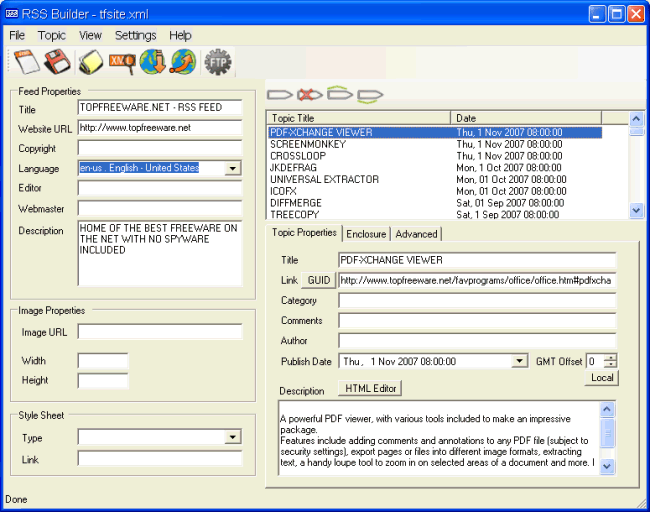This screenshot has height=512, width=650.
Task: Click the New feed document icon
Action: point(27,62)
